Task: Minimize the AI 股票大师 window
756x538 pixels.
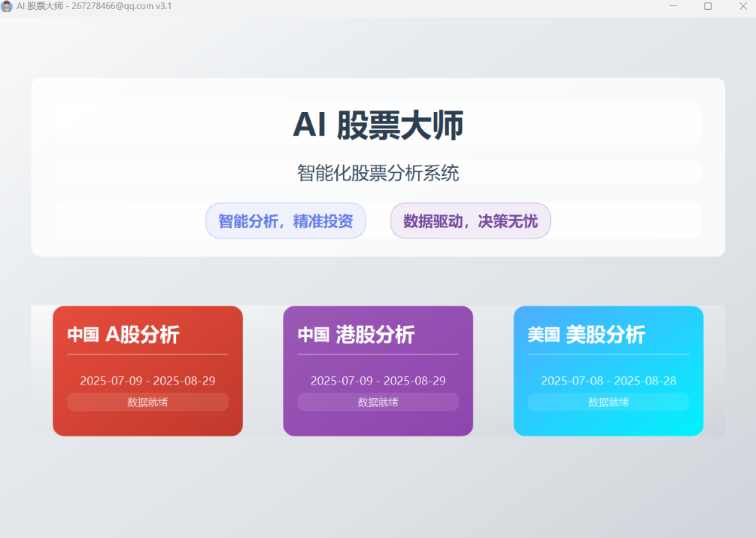Action: (x=673, y=6)
